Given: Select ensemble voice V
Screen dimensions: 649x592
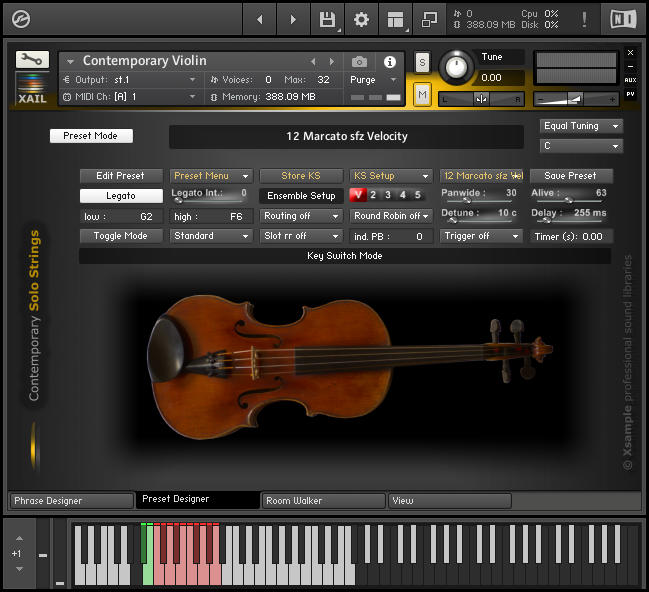Looking at the screenshot, I should point(358,195).
